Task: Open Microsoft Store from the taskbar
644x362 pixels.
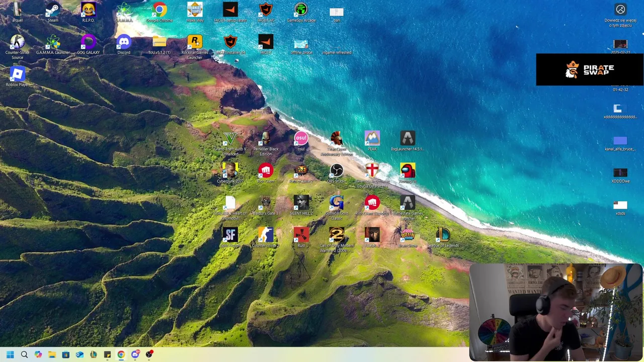Action: pyautogui.click(x=66, y=354)
